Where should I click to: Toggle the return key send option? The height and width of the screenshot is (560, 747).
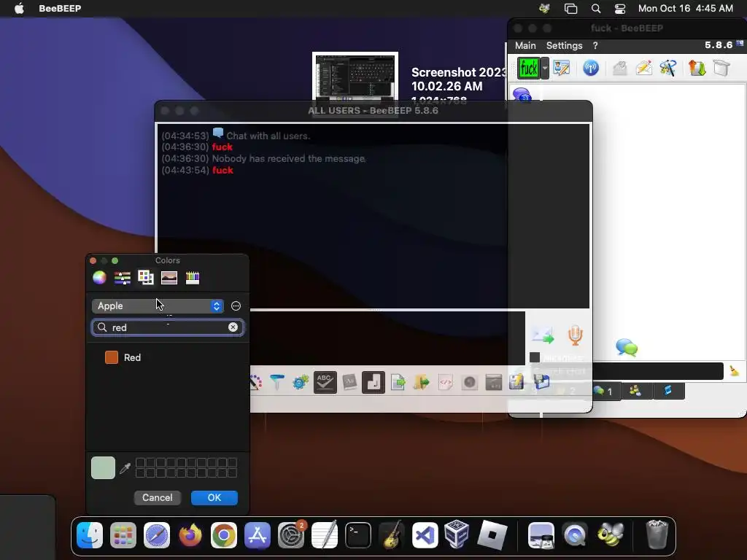click(373, 382)
